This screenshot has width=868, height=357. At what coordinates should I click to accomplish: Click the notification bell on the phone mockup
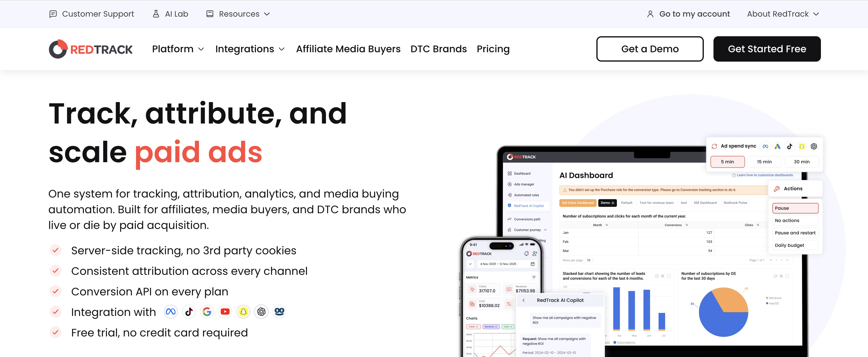[x=526, y=253]
